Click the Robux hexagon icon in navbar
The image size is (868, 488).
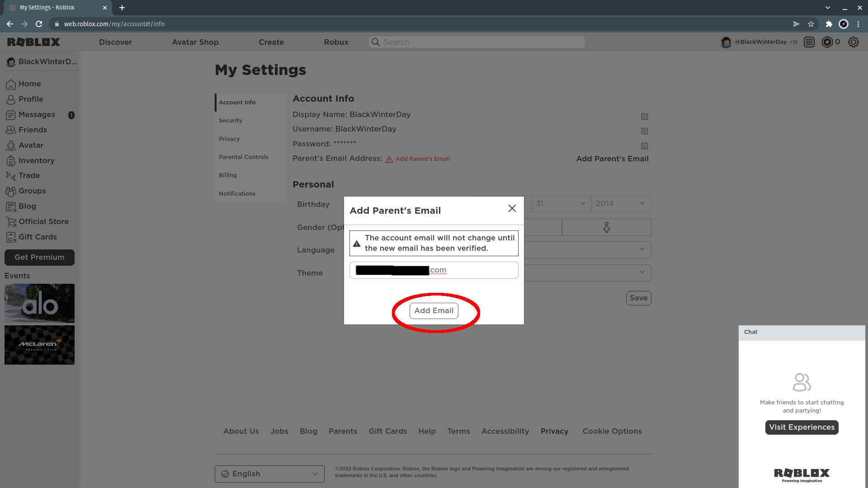point(827,42)
